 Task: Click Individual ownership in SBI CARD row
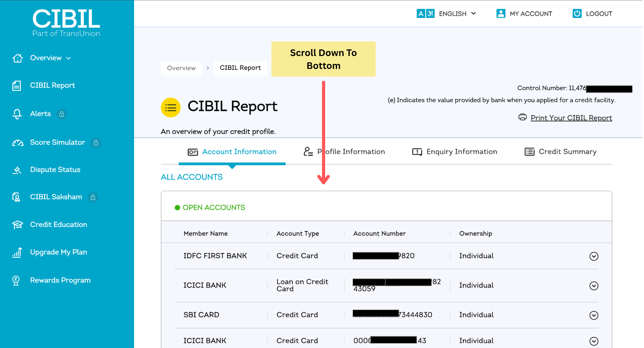[x=476, y=315]
